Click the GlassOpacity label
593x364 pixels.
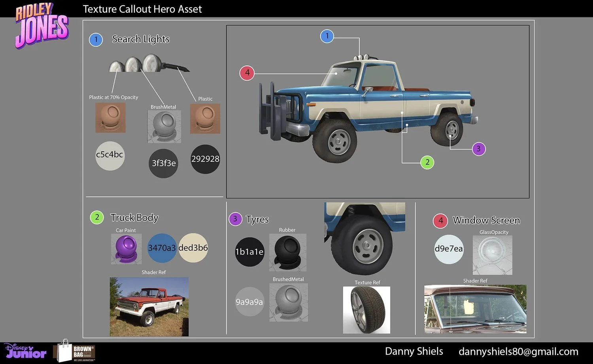494,232
